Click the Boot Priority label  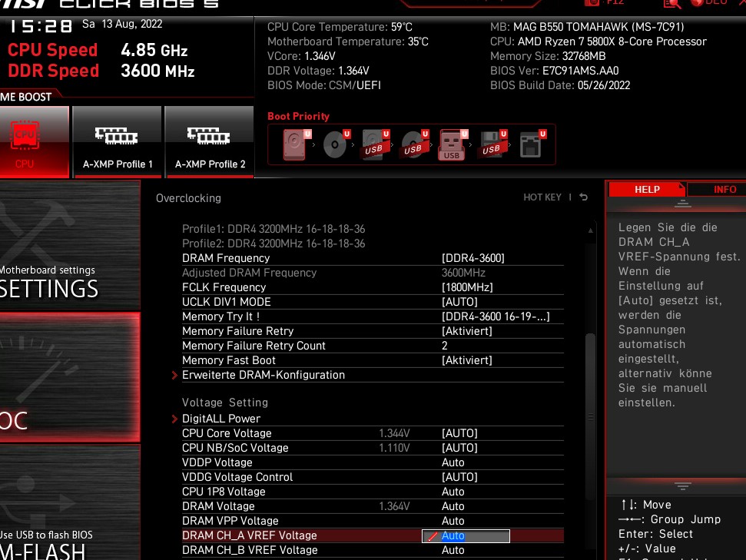(x=298, y=116)
